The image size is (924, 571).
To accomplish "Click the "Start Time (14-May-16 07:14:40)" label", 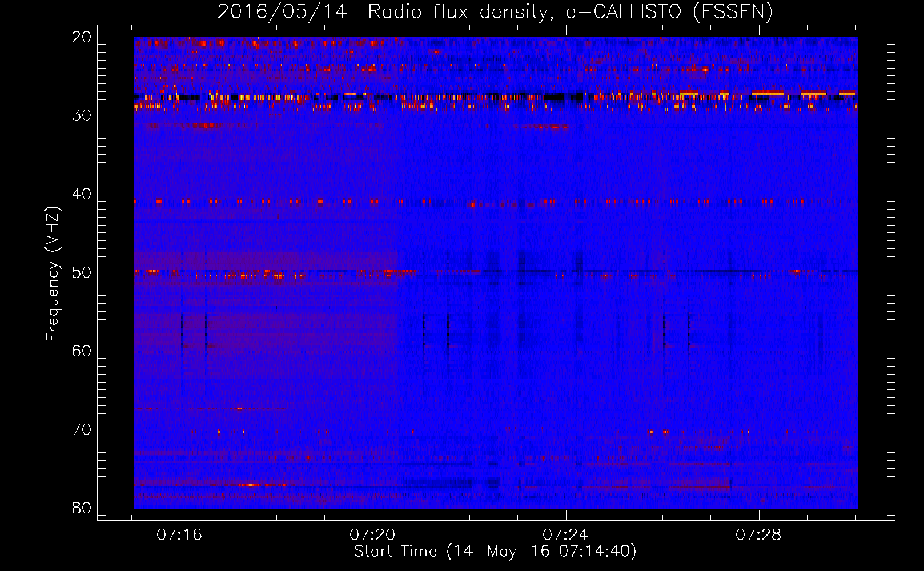I will click(495, 552).
